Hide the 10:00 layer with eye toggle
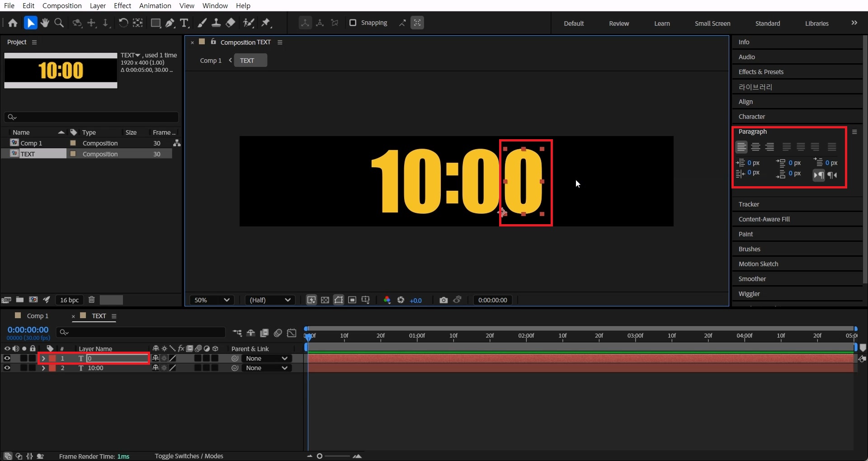Image resolution: width=868 pixels, height=461 pixels. tap(7, 368)
